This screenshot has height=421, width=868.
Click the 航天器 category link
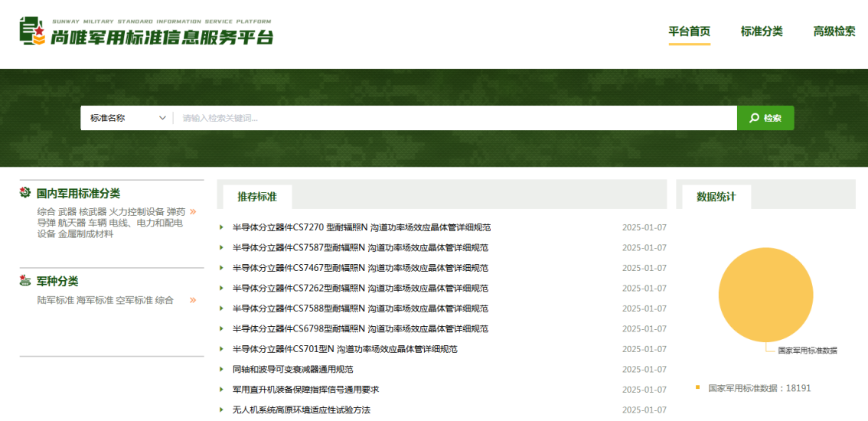[72, 223]
